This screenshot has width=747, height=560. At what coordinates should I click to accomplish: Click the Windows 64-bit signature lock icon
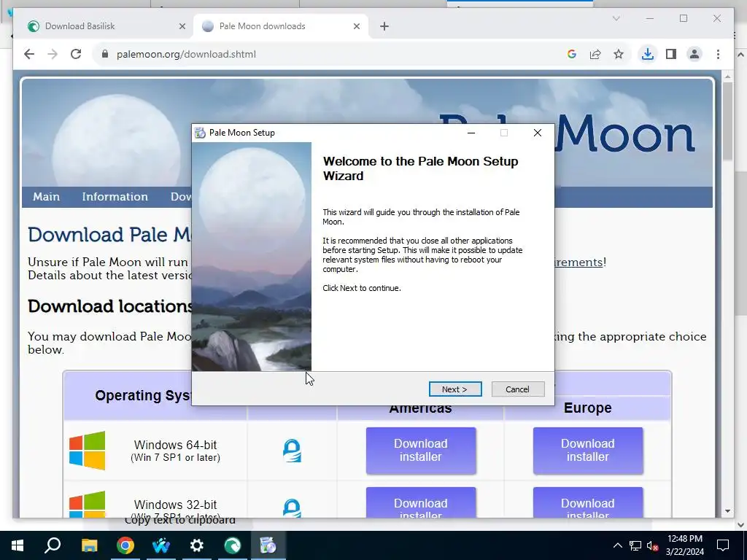pos(292,451)
